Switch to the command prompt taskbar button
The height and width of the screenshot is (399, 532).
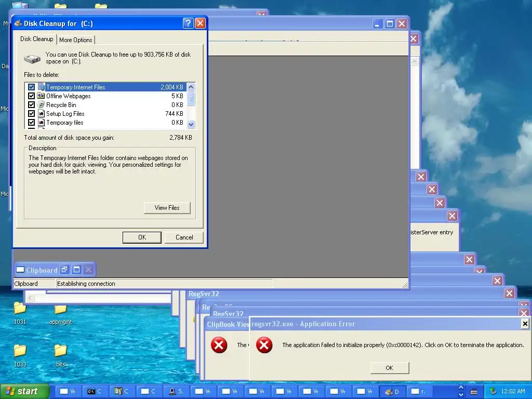(x=96, y=391)
